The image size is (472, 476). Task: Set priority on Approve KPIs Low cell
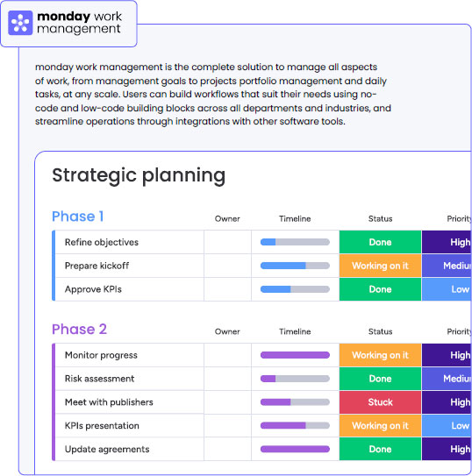[447, 289]
